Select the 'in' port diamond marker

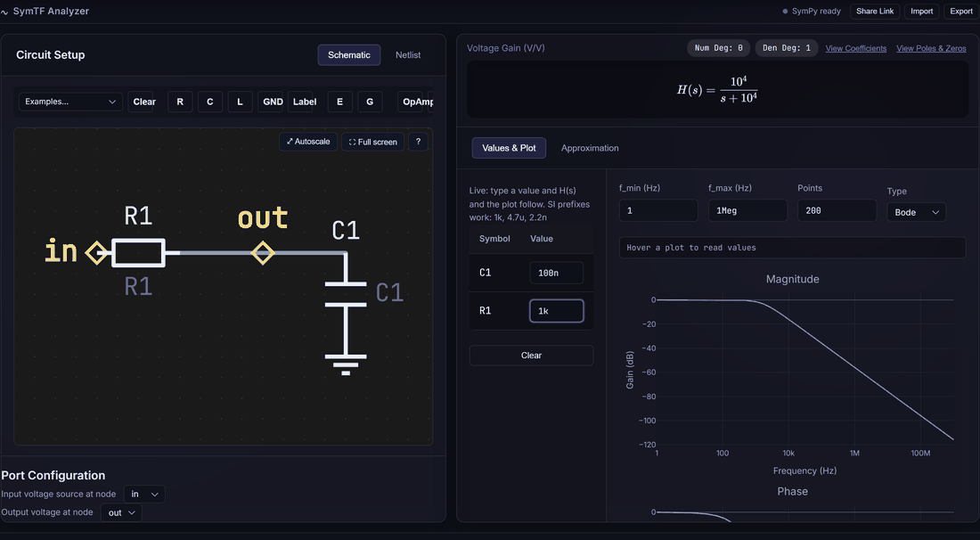pos(96,253)
